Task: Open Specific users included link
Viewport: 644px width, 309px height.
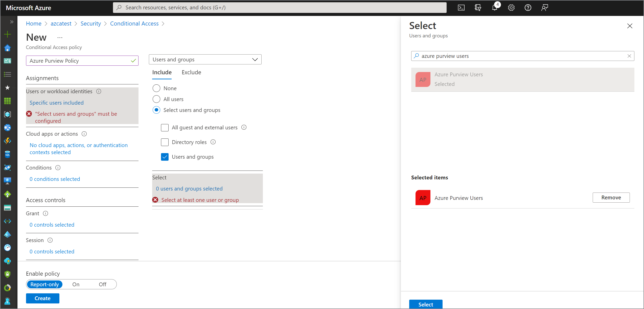Action: 56,103
